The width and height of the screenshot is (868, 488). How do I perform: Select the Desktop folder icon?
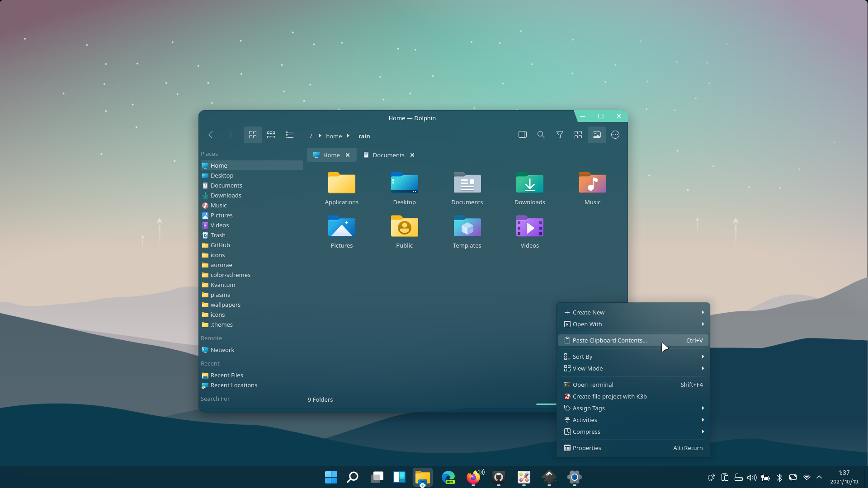(x=405, y=183)
